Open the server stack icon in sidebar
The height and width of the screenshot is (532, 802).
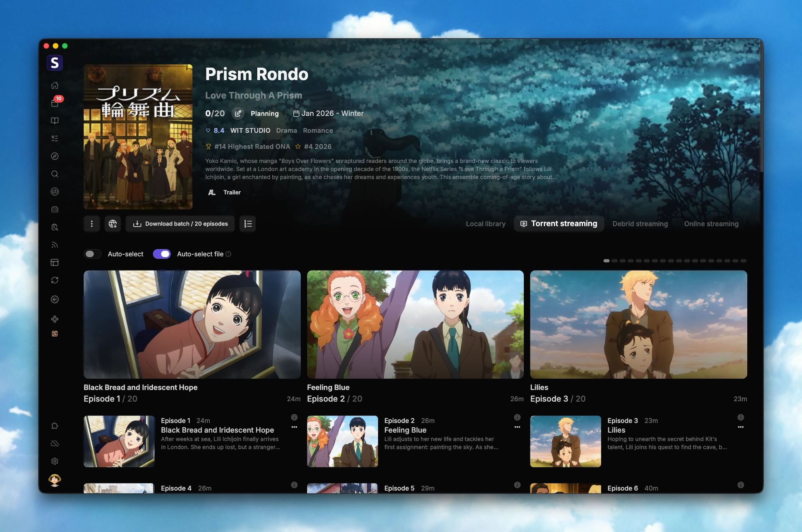pos(55,209)
